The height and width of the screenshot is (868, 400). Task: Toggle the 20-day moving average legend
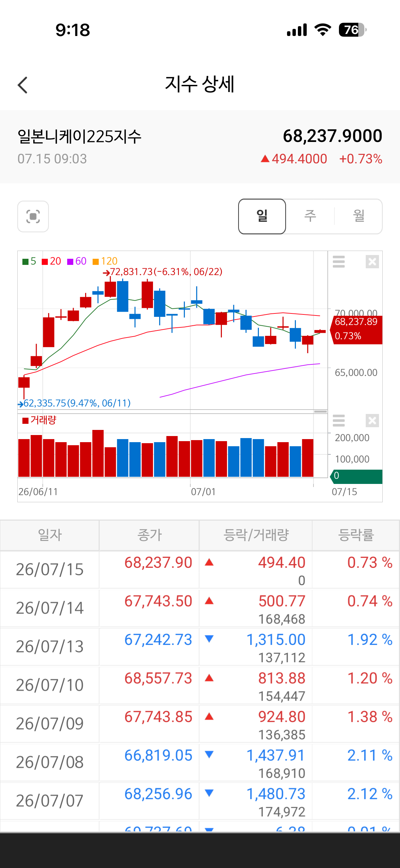(x=51, y=261)
